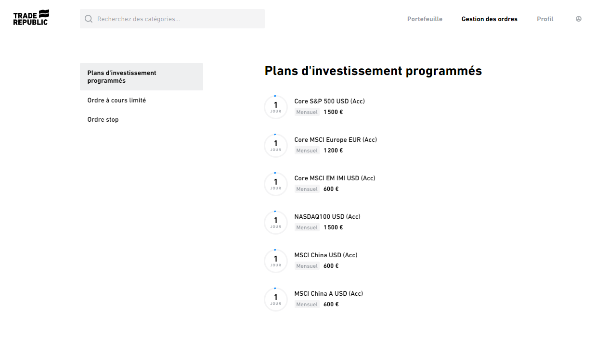Click the 1 jour circle for MSCI China A

point(276,299)
